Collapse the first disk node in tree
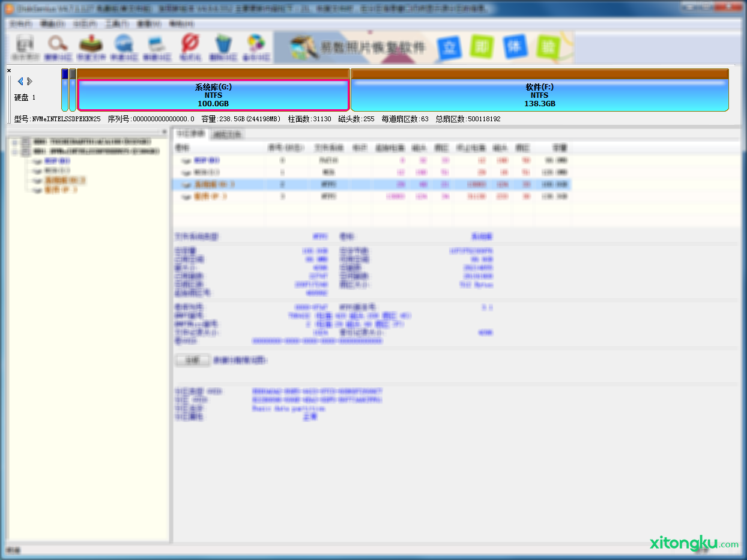Screen dimensions: 747x560 coord(14,142)
